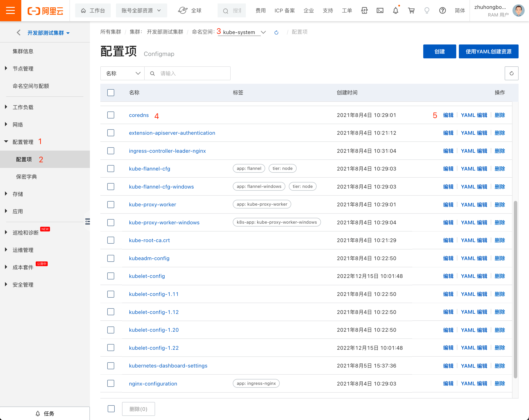Select the extension-apiserver-authentication checkbox
The width and height of the screenshot is (529, 420).
[x=111, y=133]
